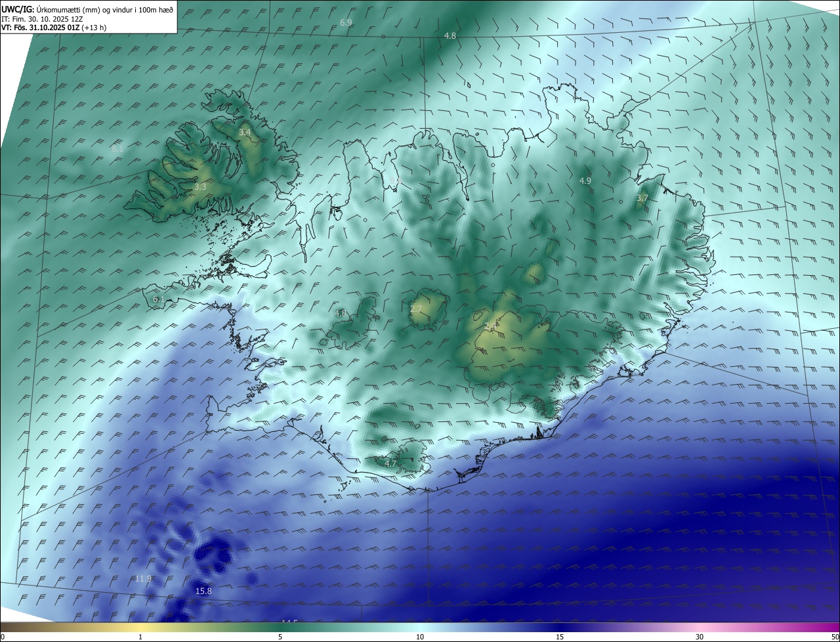
Task: Click the 3.7 value label on the map
Action: pyautogui.click(x=642, y=198)
